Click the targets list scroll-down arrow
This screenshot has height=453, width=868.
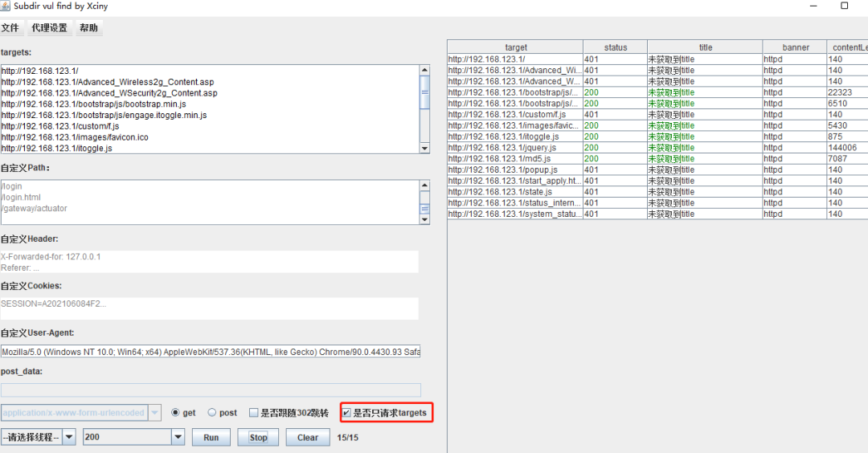424,149
